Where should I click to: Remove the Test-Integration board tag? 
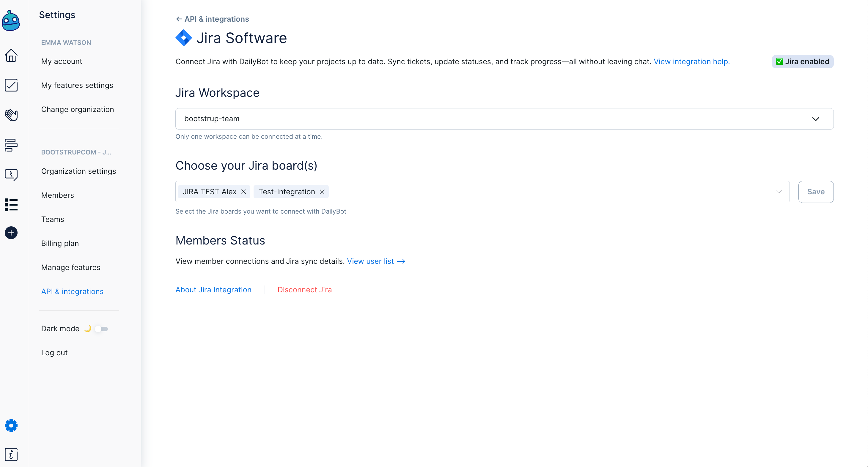click(x=322, y=192)
